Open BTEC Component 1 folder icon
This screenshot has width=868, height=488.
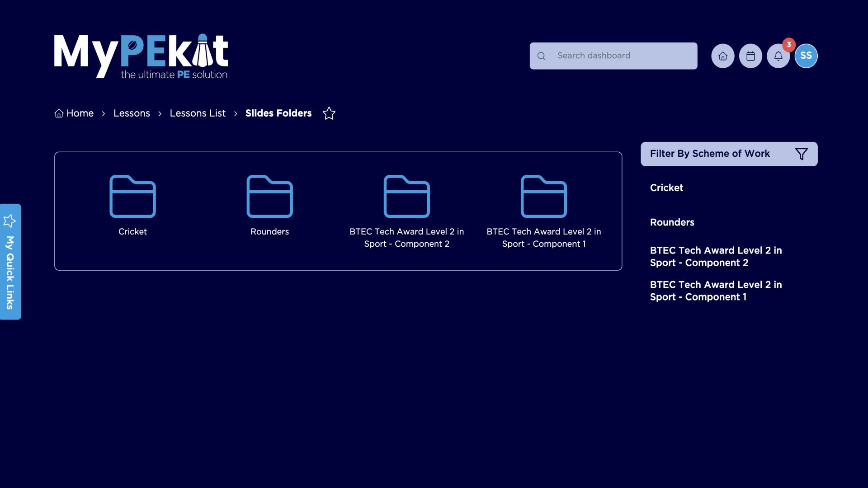coord(543,197)
